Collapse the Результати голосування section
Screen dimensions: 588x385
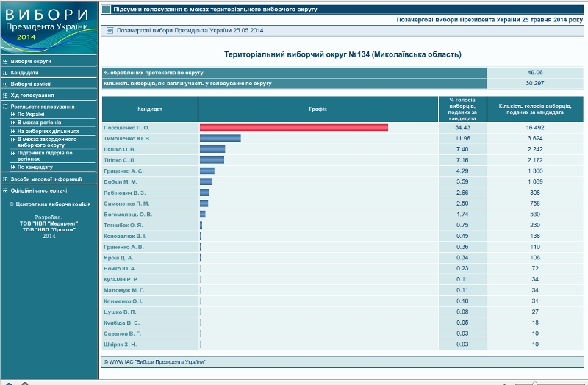(x=5, y=107)
